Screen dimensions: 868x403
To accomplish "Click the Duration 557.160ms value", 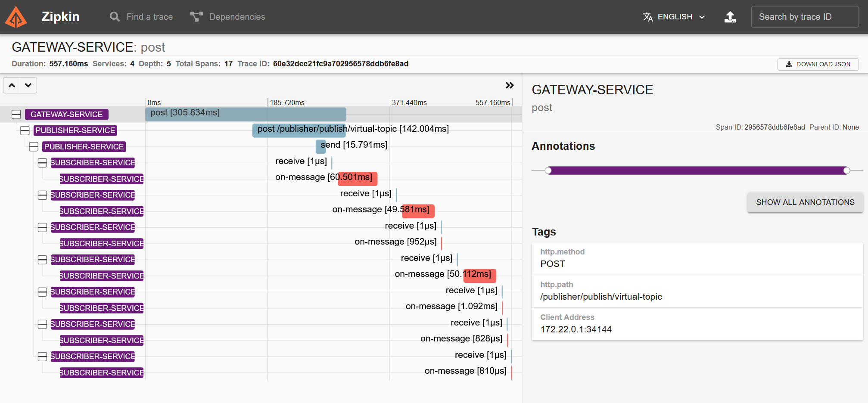I will (68, 64).
